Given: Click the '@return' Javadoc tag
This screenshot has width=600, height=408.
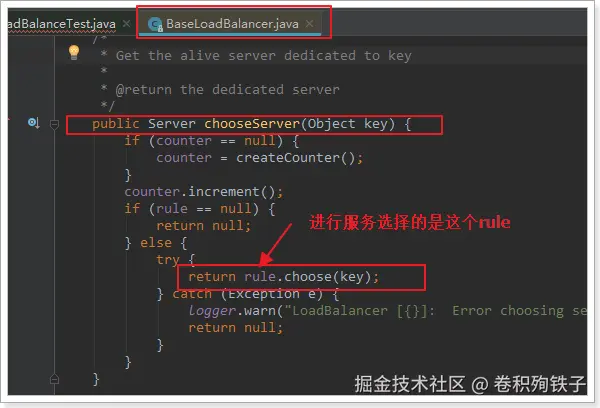Looking at the screenshot, I should (143, 90).
